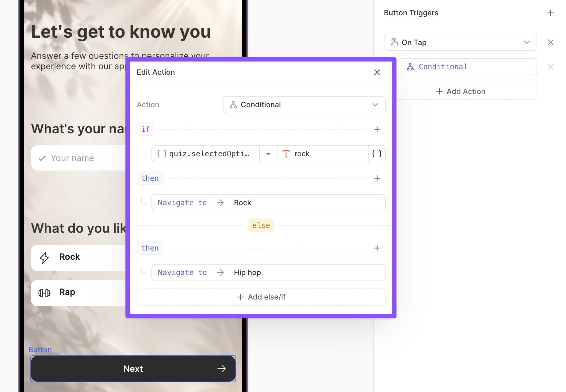Click the Next button in preview

point(133,369)
